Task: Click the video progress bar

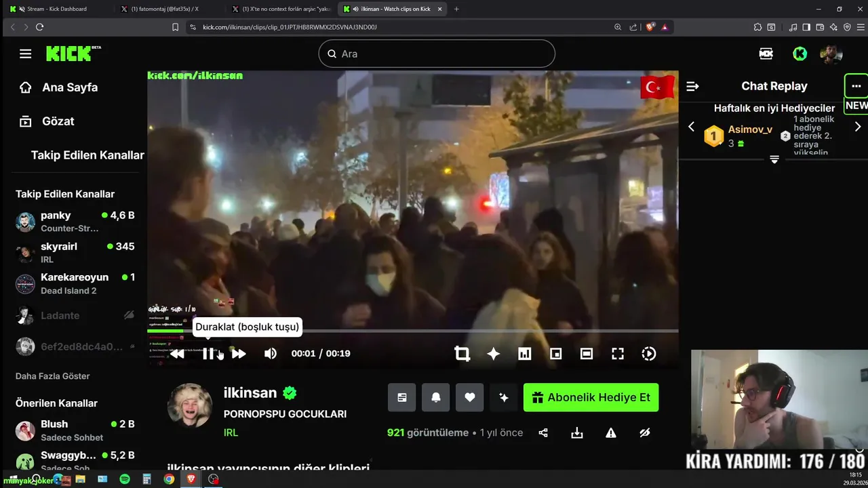Action: click(x=412, y=331)
